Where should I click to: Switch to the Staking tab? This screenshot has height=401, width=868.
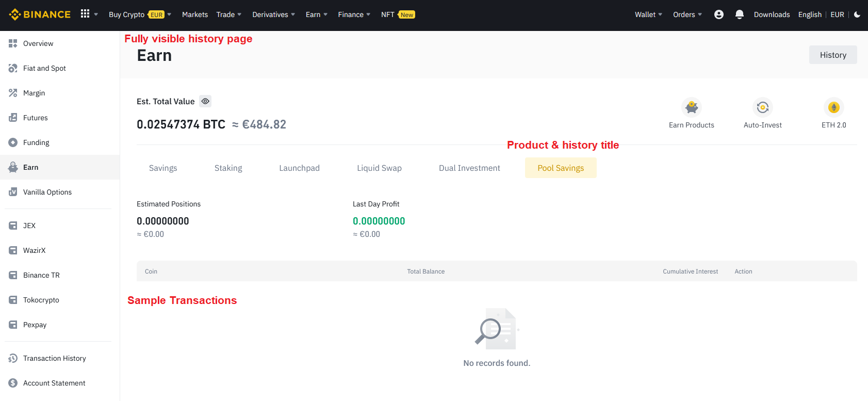click(x=228, y=168)
